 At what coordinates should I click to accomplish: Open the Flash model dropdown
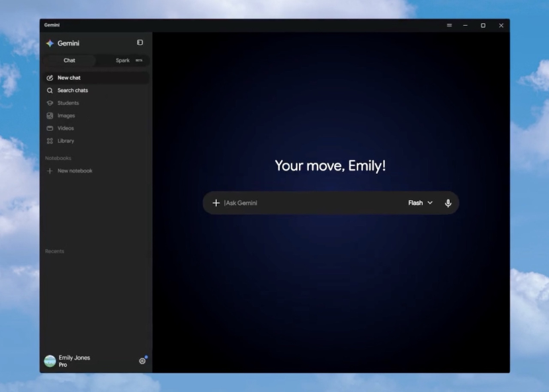(420, 203)
